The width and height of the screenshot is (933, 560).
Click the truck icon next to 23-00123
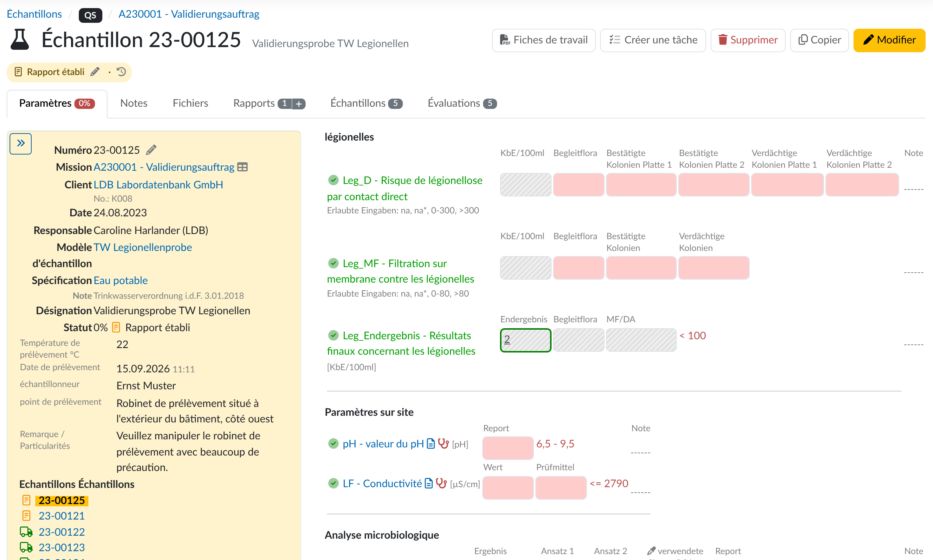[x=26, y=547]
